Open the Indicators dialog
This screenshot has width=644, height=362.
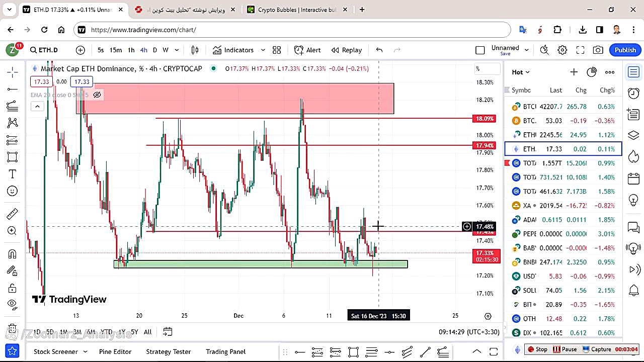233,50
